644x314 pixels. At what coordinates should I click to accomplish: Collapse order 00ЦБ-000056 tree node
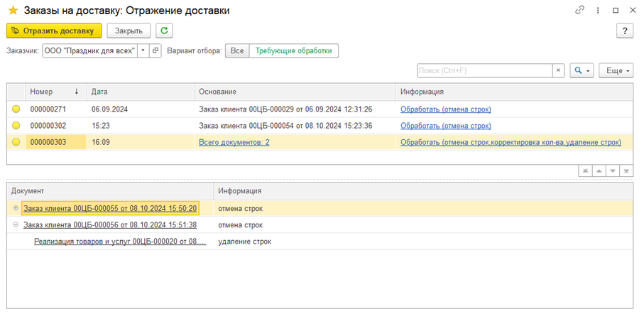(16, 224)
